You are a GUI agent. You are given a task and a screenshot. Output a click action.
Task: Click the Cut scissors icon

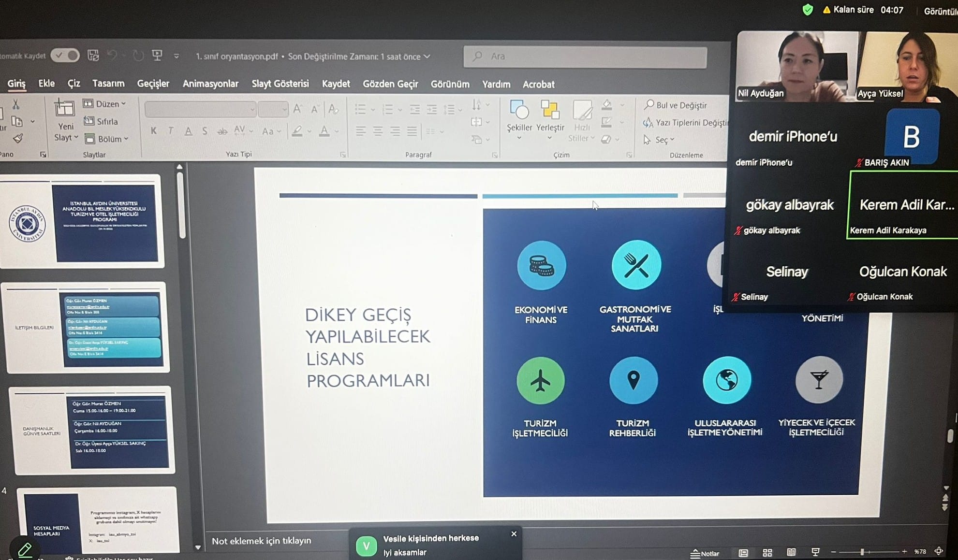[15, 104]
